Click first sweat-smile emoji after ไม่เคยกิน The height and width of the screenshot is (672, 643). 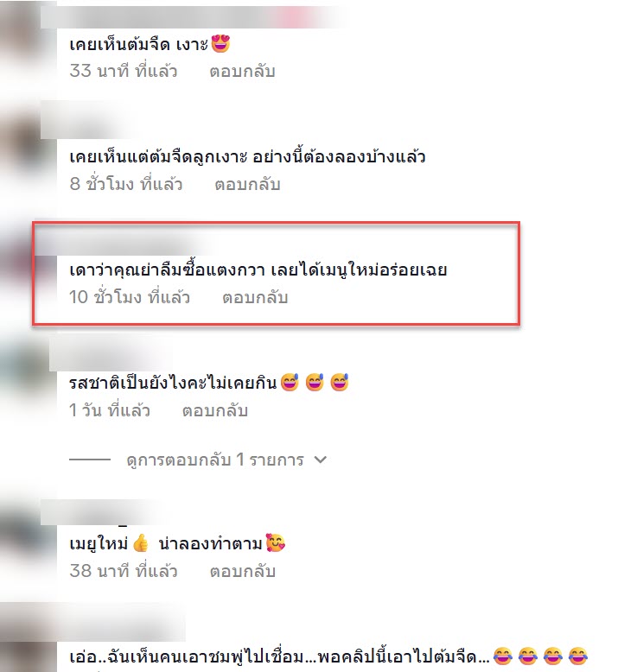click(x=290, y=383)
